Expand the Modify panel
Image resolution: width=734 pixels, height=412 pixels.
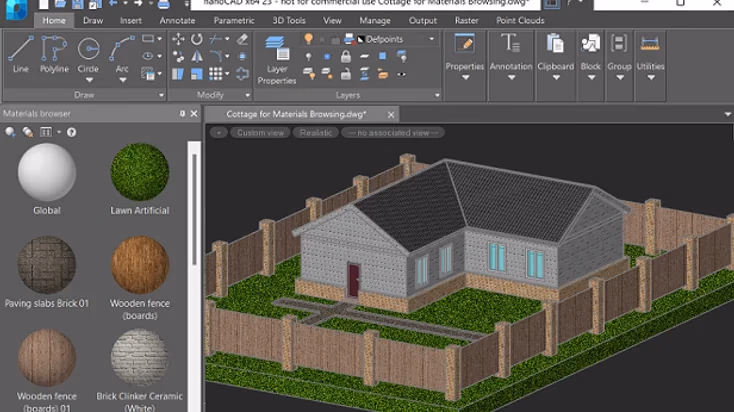point(247,95)
